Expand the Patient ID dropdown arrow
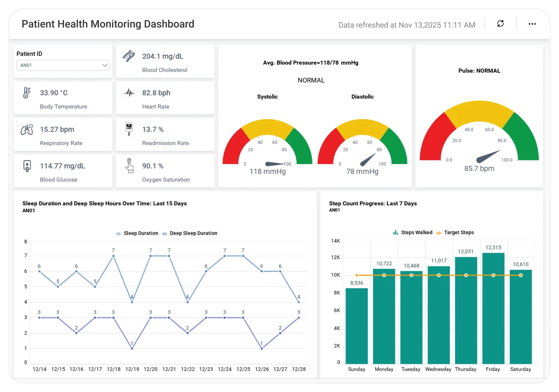Viewport: 559px width, 392px height. (105, 65)
